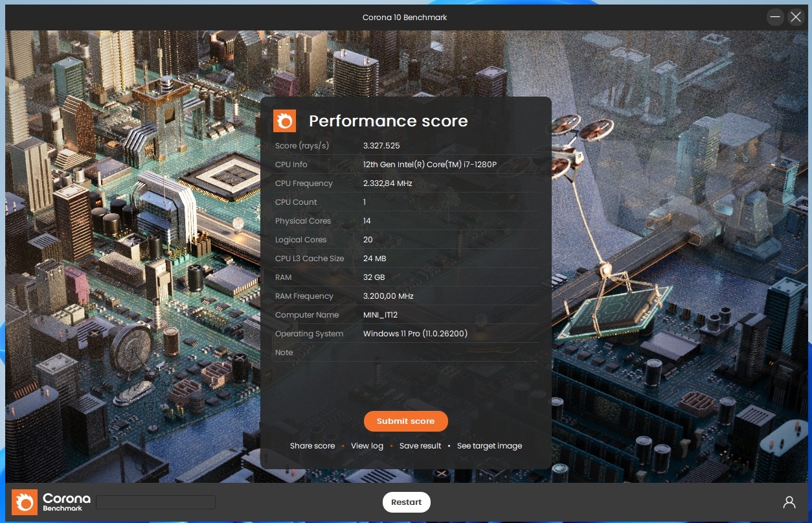Hit the Restart button
Image resolution: width=812 pixels, height=523 pixels.
[406, 502]
